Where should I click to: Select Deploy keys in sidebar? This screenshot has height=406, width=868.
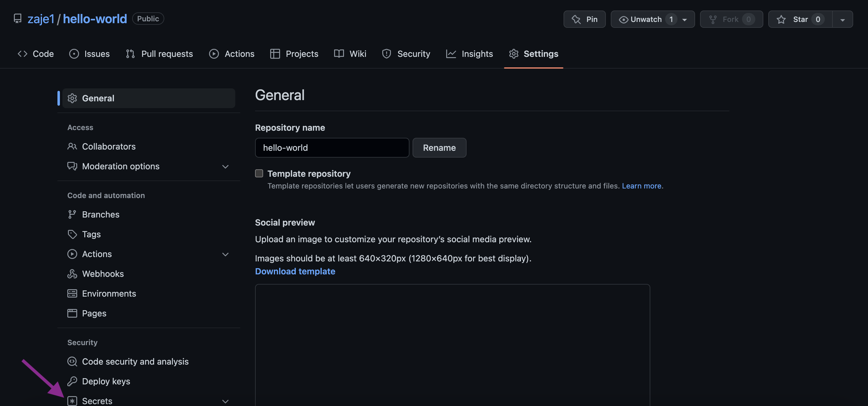pyautogui.click(x=149, y=381)
